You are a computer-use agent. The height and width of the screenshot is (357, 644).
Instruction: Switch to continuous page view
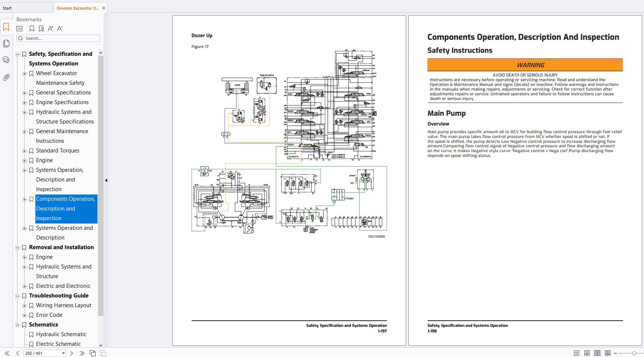(587, 353)
